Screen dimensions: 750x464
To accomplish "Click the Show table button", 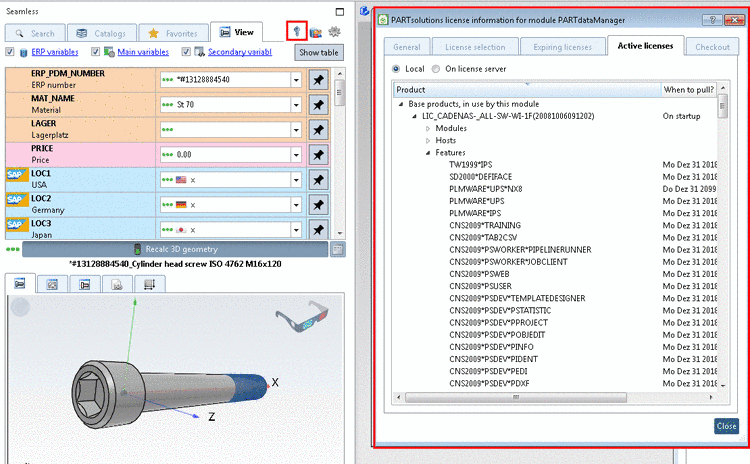I will point(319,53).
